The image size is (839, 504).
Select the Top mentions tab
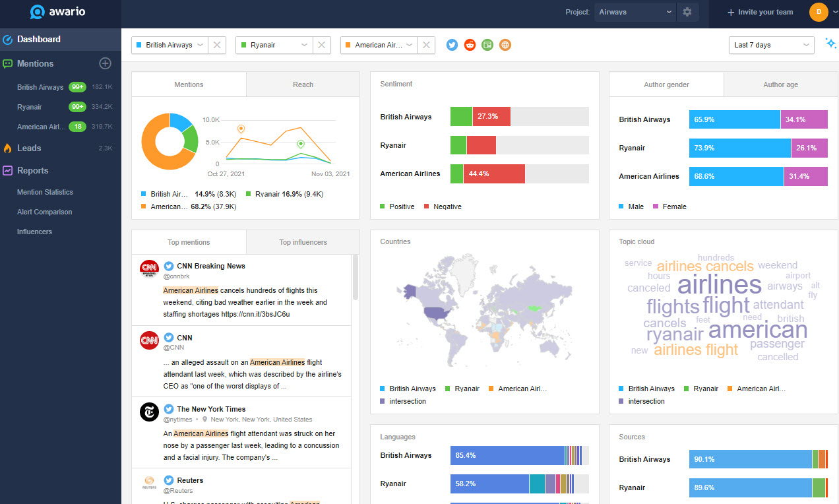pyautogui.click(x=189, y=242)
